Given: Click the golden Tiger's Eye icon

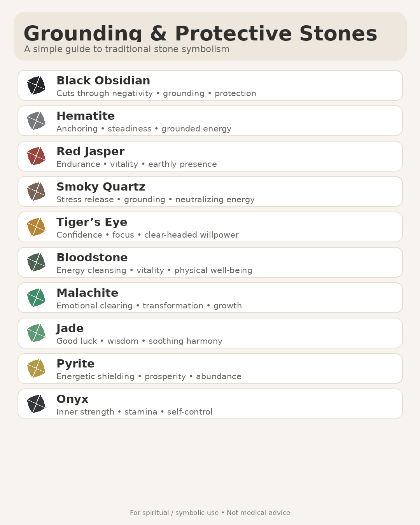Looking at the screenshot, I should (x=36, y=227).
